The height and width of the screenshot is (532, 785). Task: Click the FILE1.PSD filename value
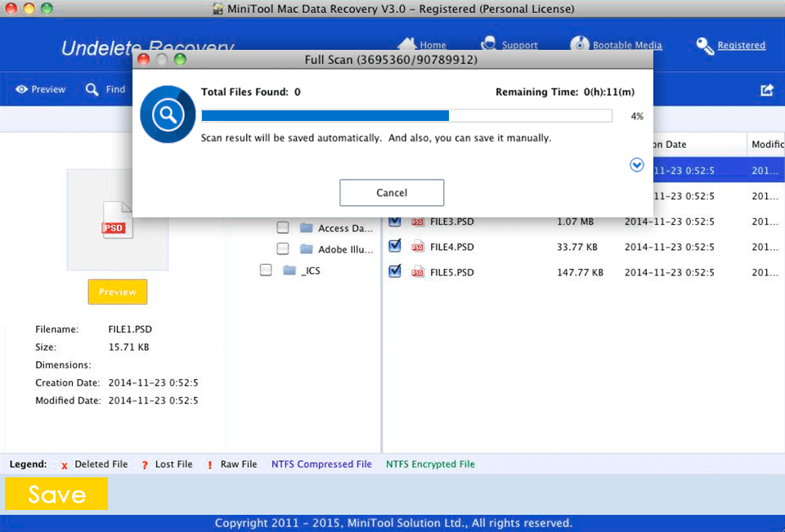click(x=130, y=329)
